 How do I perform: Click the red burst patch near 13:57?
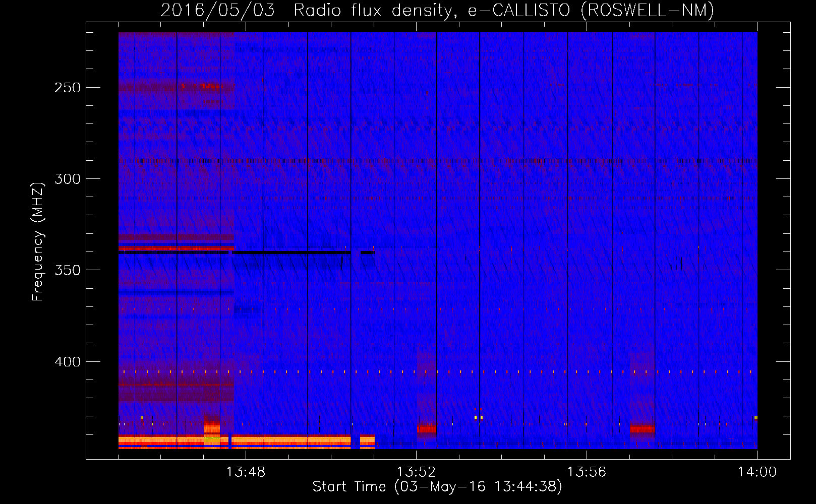coord(642,429)
